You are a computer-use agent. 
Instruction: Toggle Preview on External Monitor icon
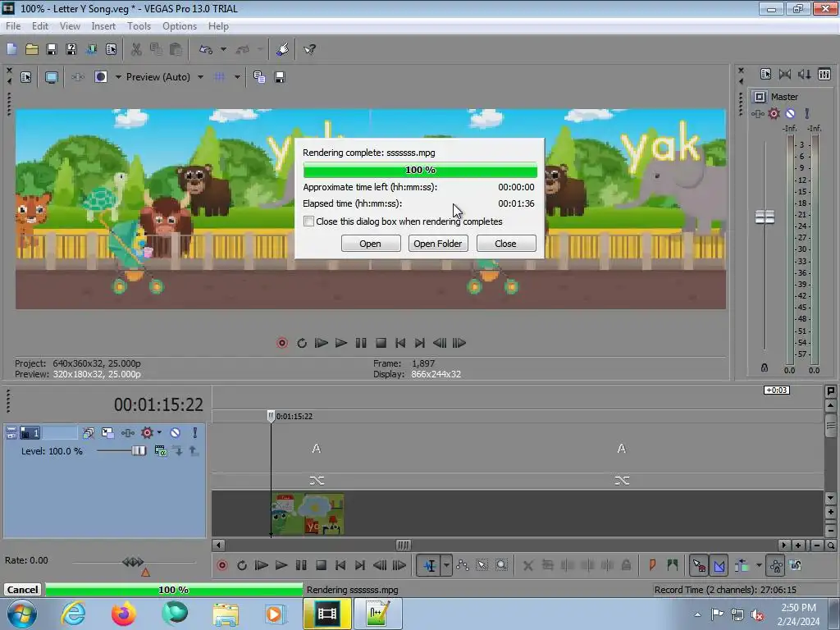pyautogui.click(x=52, y=77)
